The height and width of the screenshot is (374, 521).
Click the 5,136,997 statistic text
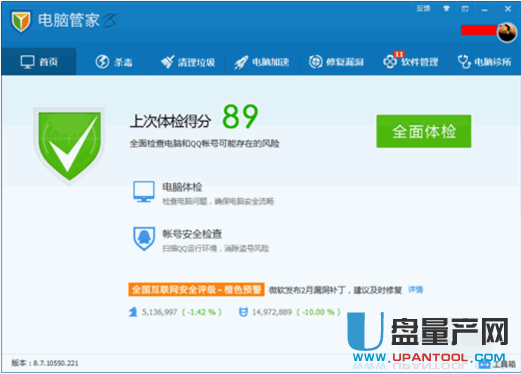tap(159, 312)
